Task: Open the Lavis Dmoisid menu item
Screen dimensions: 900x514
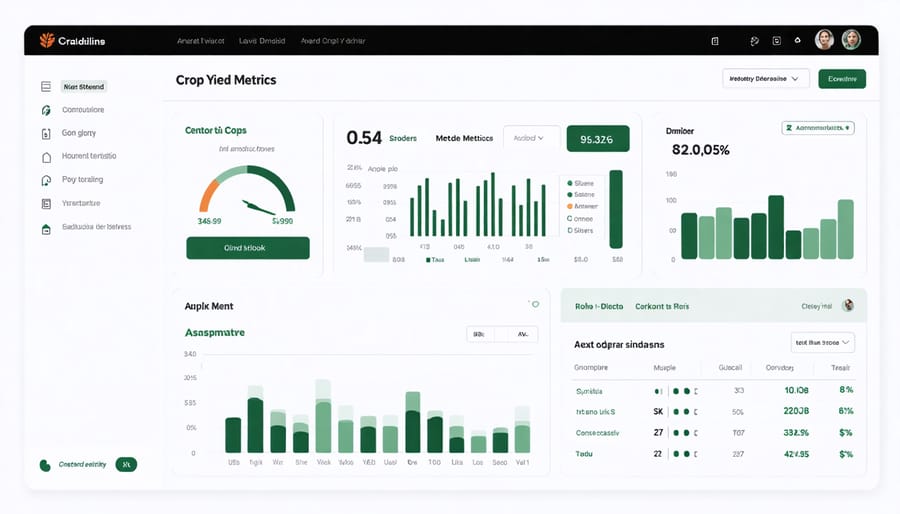Action: coord(262,41)
